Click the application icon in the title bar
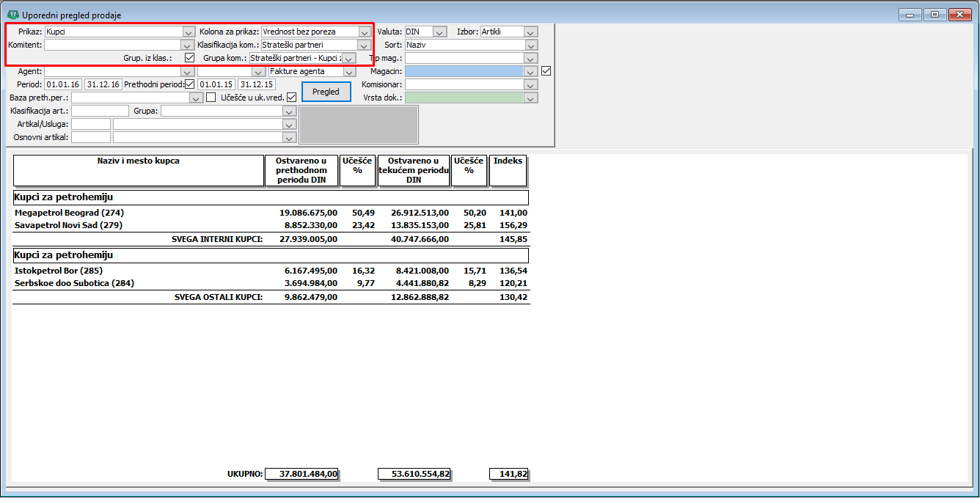The height and width of the screenshot is (498, 980). pyautogui.click(x=13, y=15)
